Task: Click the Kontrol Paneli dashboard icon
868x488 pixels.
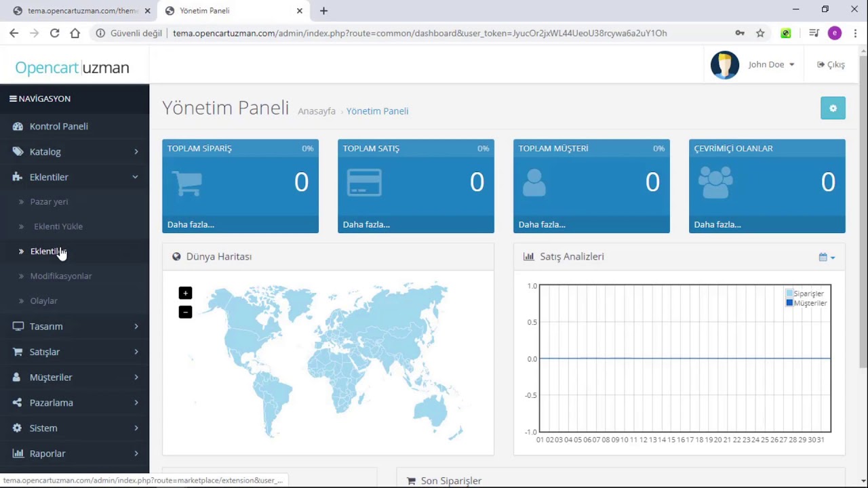Action: (x=18, y=126)
